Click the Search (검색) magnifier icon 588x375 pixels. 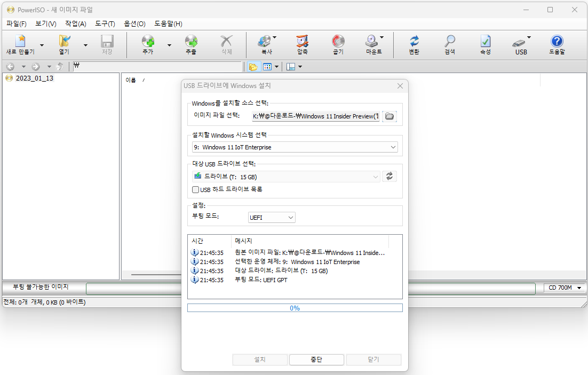click(x=450, y=41)
